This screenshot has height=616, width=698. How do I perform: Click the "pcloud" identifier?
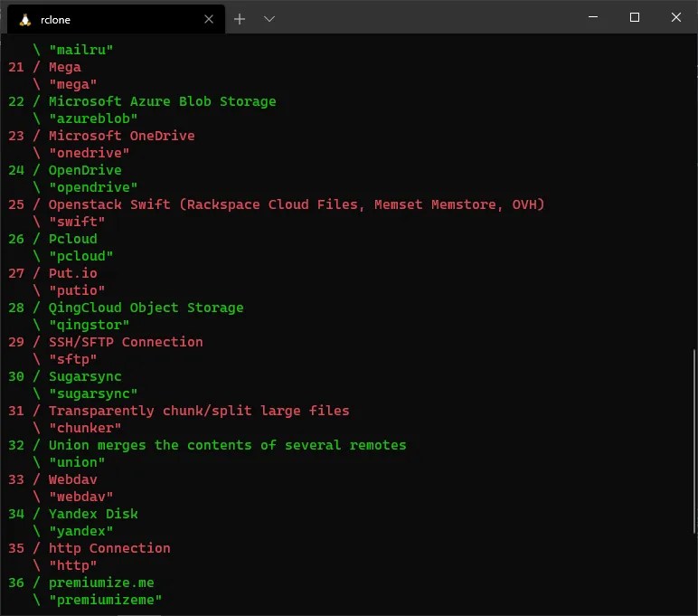pos(81,256)
